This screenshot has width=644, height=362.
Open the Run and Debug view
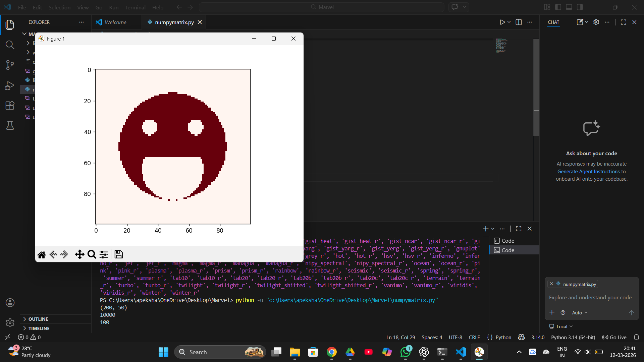tap(10, 85)
